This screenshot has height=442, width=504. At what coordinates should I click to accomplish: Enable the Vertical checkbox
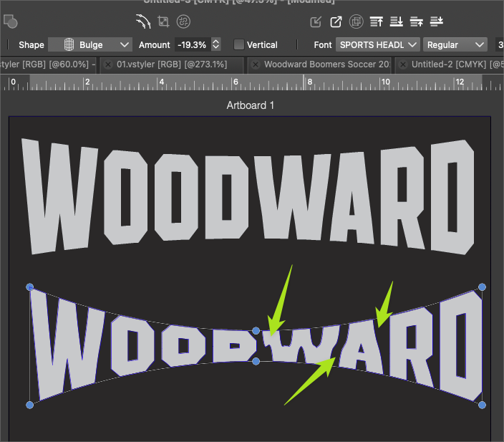tap(239, 44)
